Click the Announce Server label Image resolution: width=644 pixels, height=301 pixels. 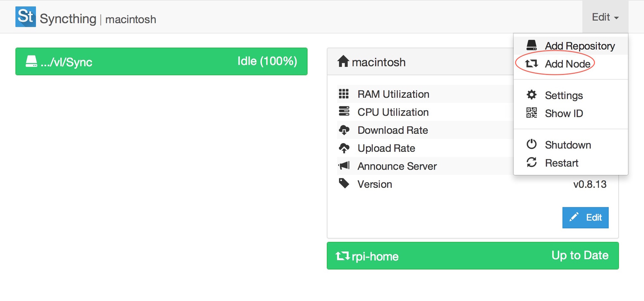point(397,166)
